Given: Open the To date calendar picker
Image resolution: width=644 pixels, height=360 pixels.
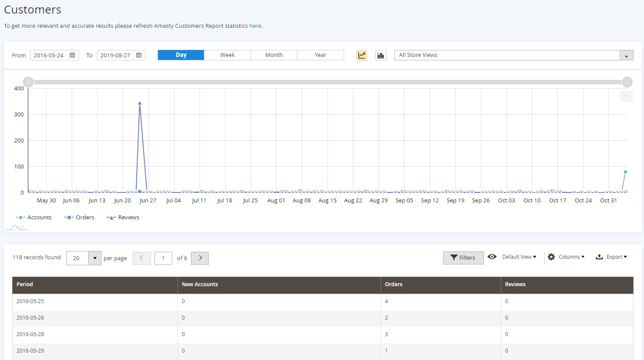Looking at the screenshot, I should click(x=139, y=55).
